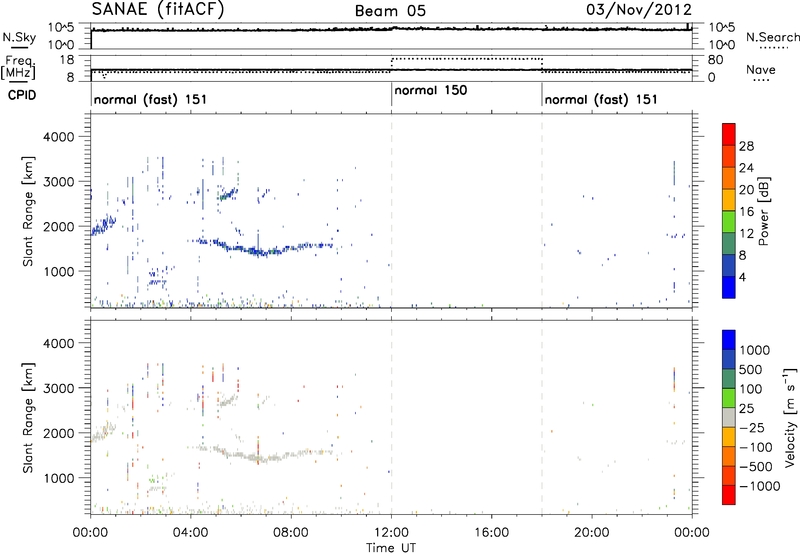Pick the teal 8–12 dB Power segment
Image resolution: width=800 pixels, height=554 pixels.
[x=729, y=244]
